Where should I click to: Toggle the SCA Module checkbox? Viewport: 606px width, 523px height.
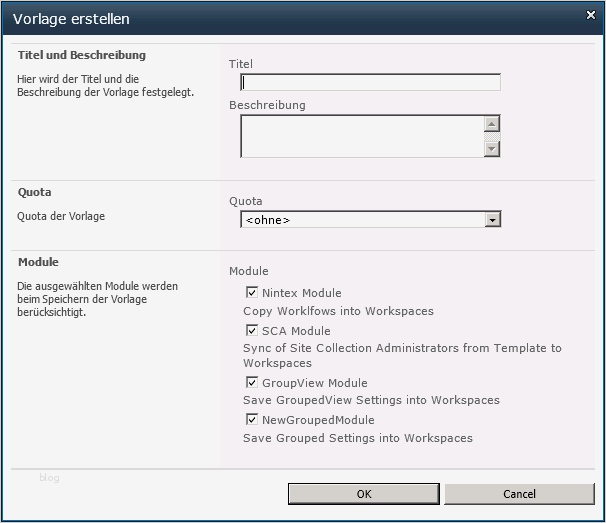coord(252,330)
